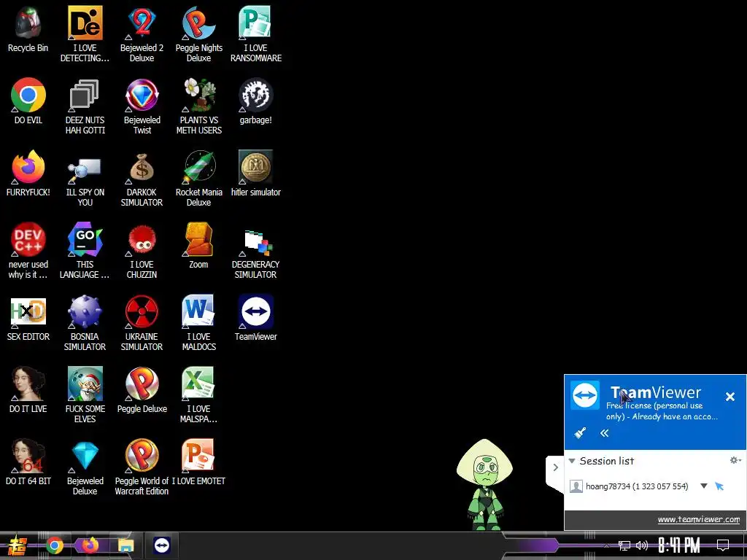Viewport: 747px width, 560px height.
Task: Open the Start menu button on taskbar
Action: 18,545
